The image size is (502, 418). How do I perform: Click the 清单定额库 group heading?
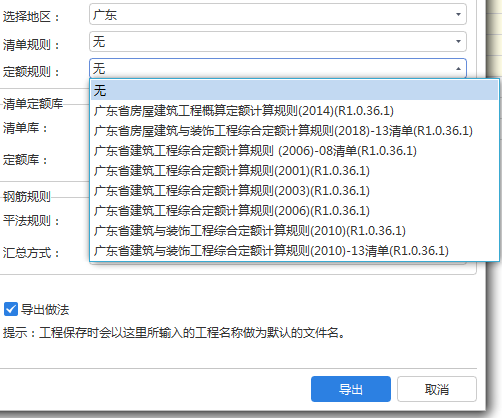pos(33,104)
